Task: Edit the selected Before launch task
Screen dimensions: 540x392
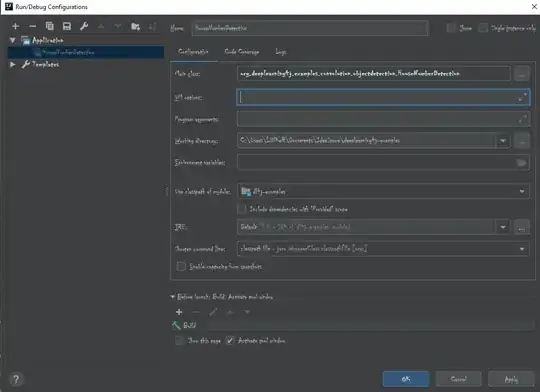Action: (213, 312)
